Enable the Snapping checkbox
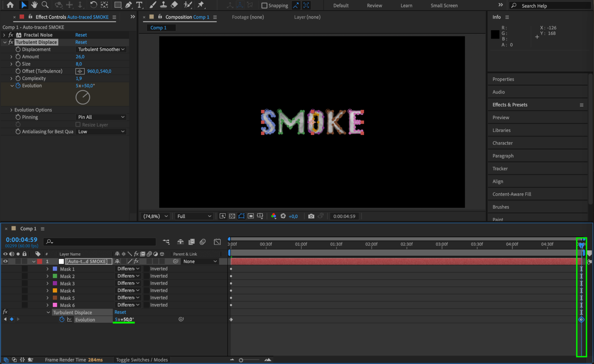The height and width of the screenshot is (364, 594). 264,5
